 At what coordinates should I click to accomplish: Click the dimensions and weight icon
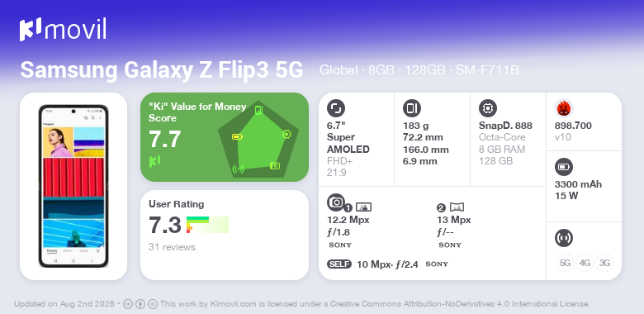coord(412,108)
